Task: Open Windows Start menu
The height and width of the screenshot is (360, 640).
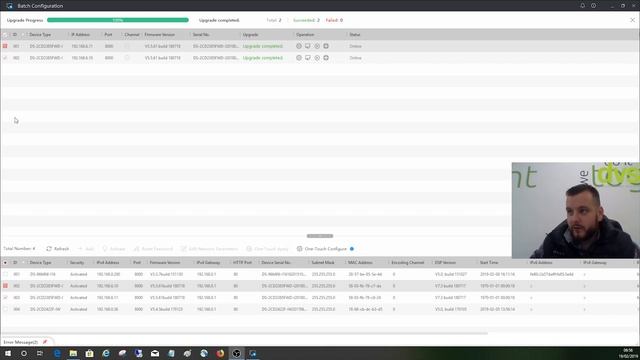Action: (8, 353)
